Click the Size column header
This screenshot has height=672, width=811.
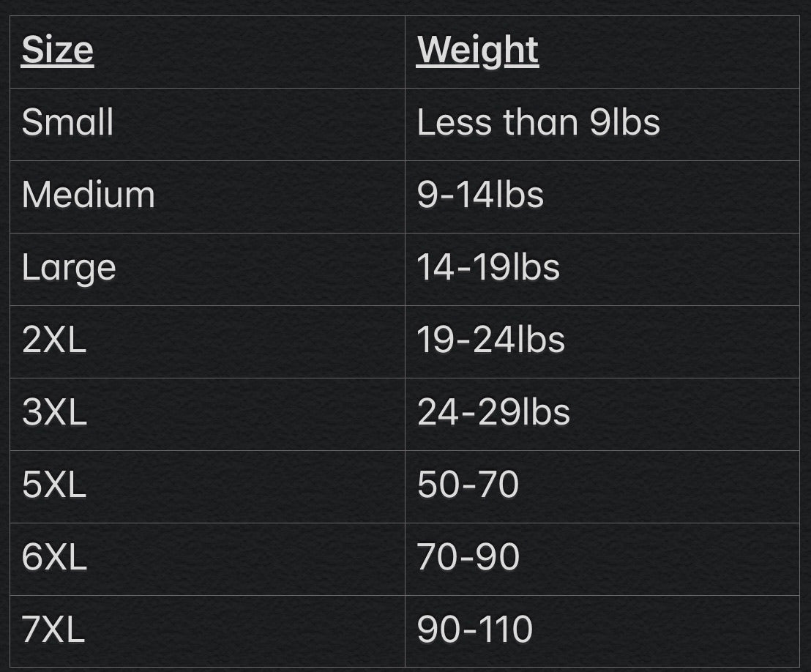207,52
